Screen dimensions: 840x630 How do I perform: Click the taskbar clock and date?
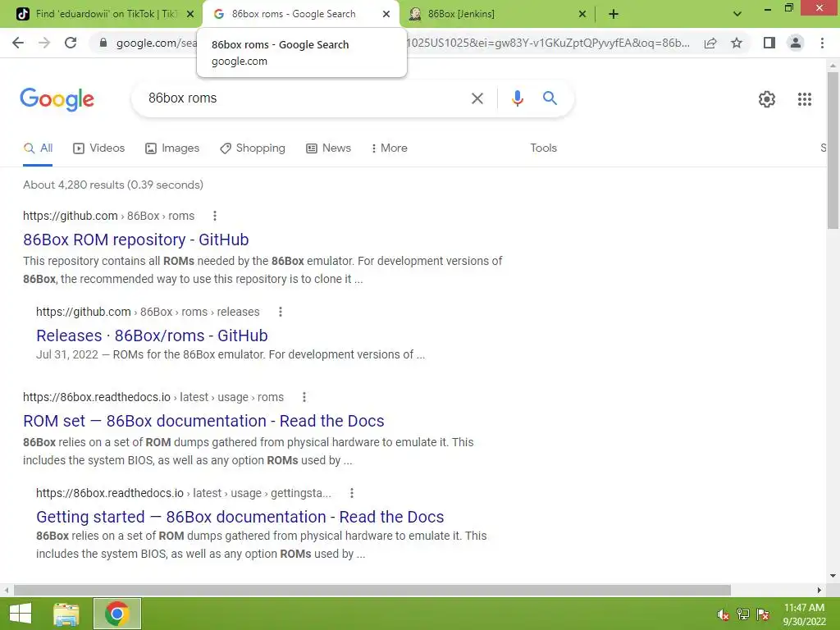coord(804,614)
